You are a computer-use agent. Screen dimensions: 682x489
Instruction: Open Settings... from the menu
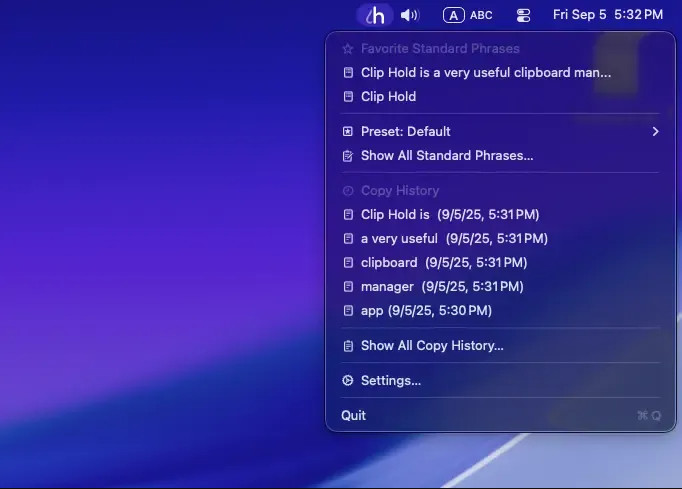[501, 381]
